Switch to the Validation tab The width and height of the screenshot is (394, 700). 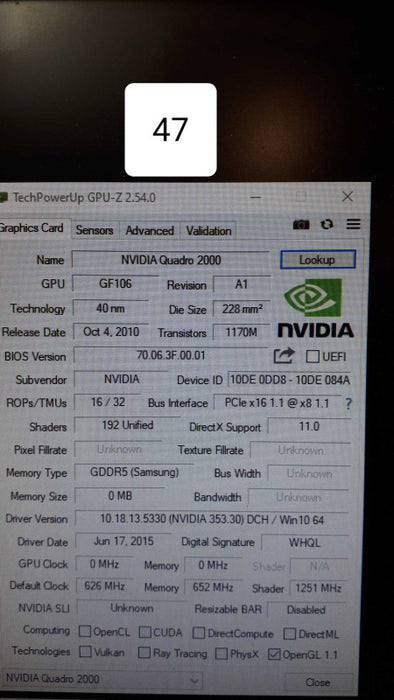coord(208,231)
